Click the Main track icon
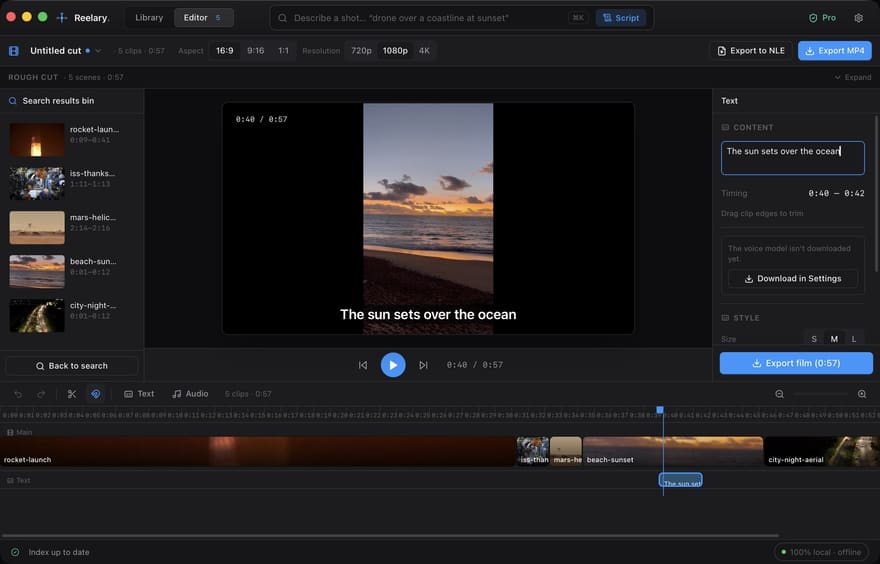This screenshot has width=880, height=564. pos(10,433)
